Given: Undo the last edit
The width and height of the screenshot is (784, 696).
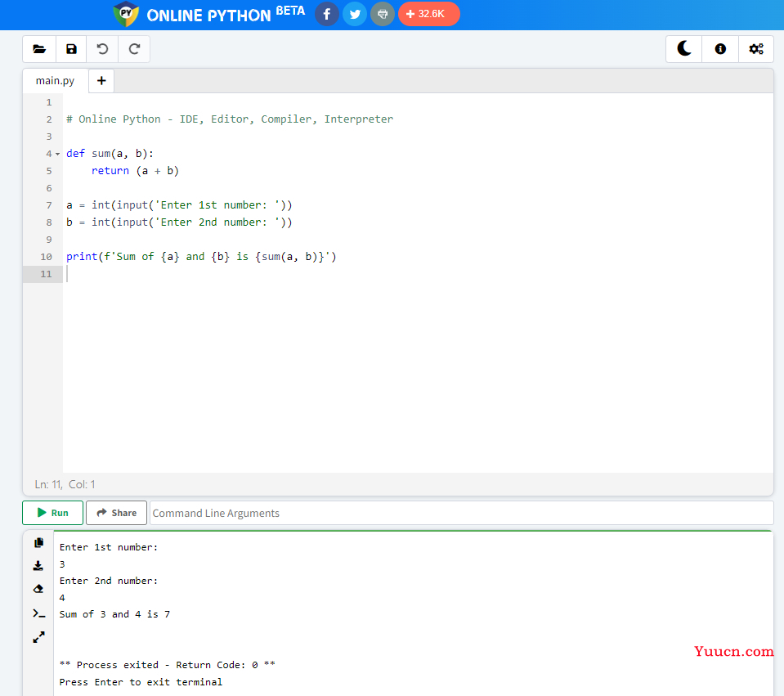Looking at the screenshot, I should point(102,49).
